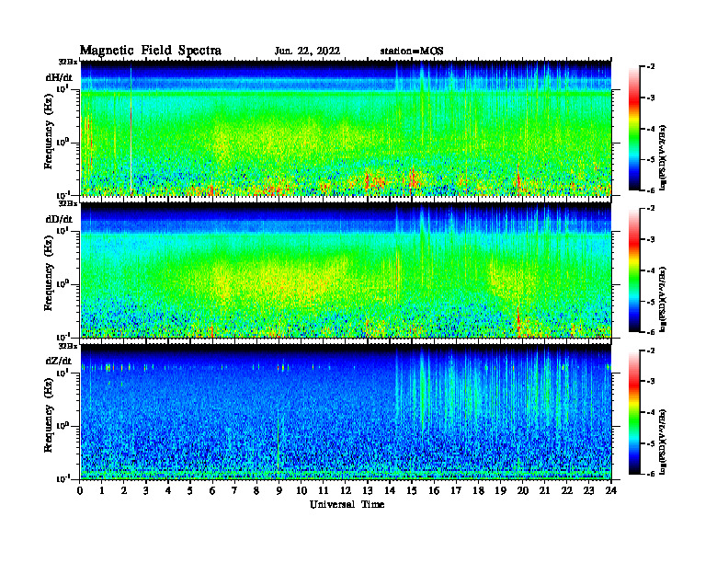Viewport: 728px width, 563px height.
Task: Click the 6 tick label on time axis
Action: 212,491
